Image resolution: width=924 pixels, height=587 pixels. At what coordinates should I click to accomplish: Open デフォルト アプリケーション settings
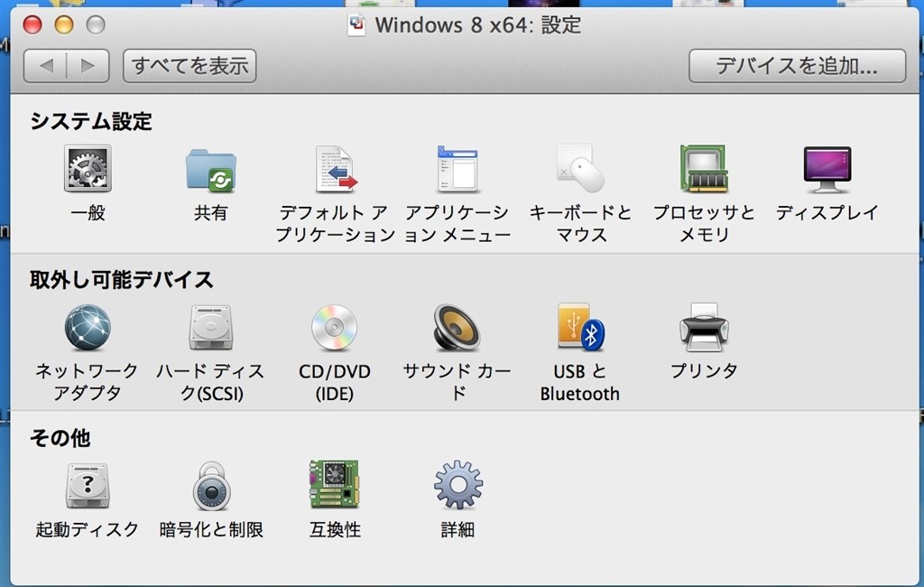click(334, 172)
